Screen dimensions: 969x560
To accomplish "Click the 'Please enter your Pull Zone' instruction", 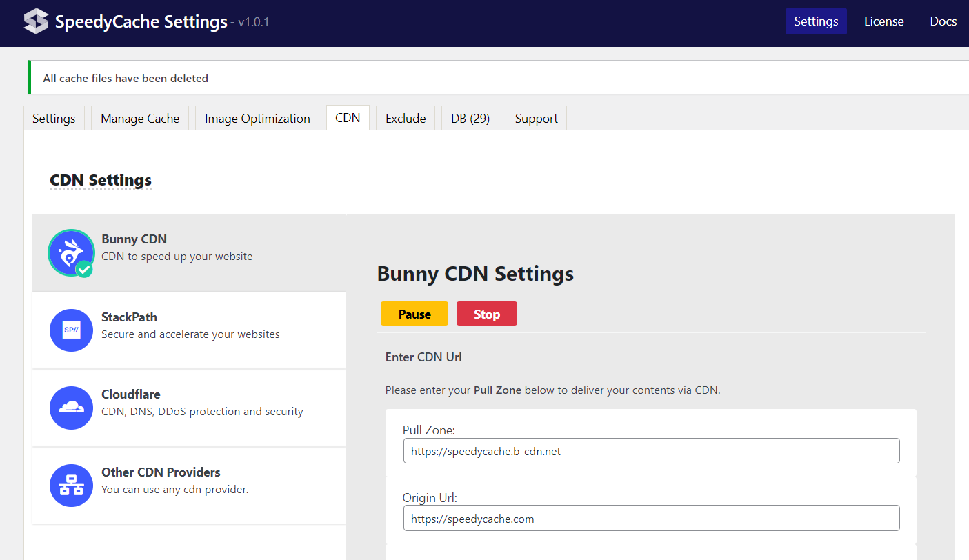I will tap(552, 390).
